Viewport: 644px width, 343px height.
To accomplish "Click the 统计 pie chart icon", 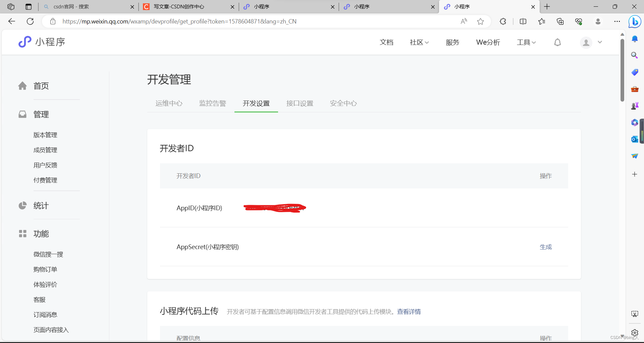I will coord(22,206).
